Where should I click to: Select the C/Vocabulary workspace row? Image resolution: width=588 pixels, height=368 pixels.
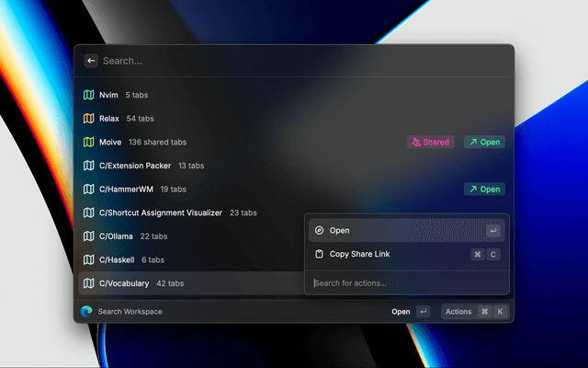pyautogui.click(x=184, y=283)
